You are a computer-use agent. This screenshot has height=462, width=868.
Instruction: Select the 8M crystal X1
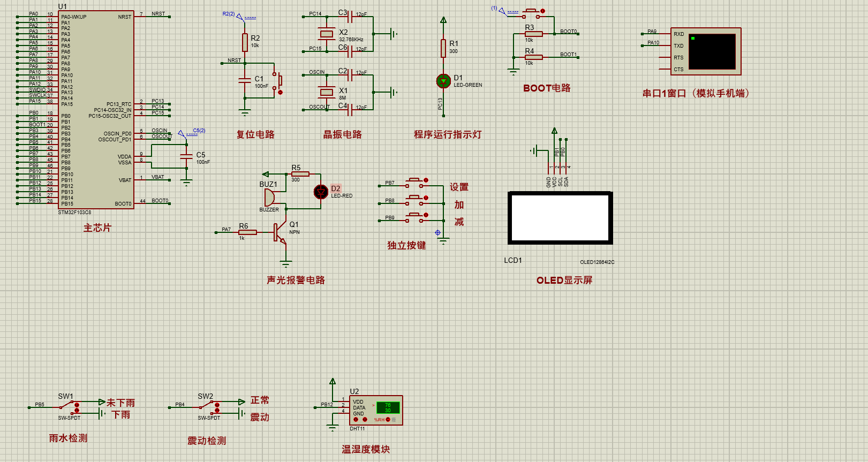click(x=326, y=92)
